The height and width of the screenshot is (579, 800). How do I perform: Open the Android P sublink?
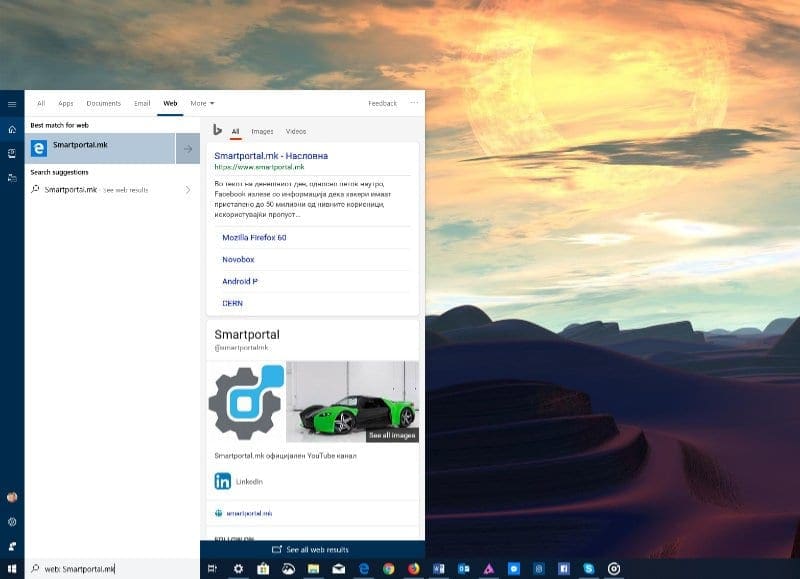pos(240,282)
